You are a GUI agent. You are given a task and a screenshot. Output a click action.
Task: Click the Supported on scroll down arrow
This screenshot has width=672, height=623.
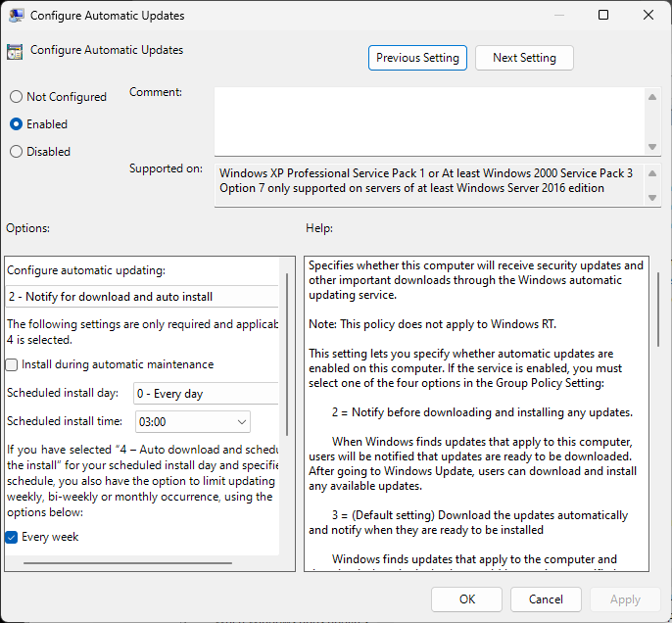[652, 197]
